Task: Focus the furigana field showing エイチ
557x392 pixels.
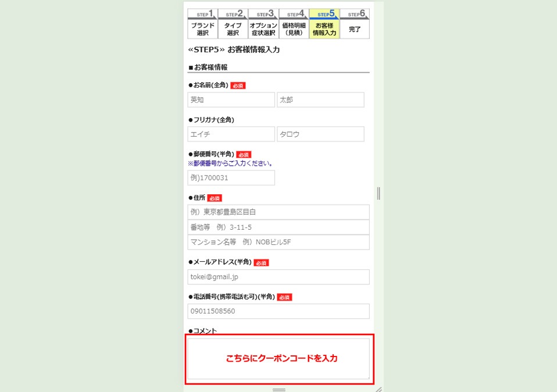Action: click(231, 134)
